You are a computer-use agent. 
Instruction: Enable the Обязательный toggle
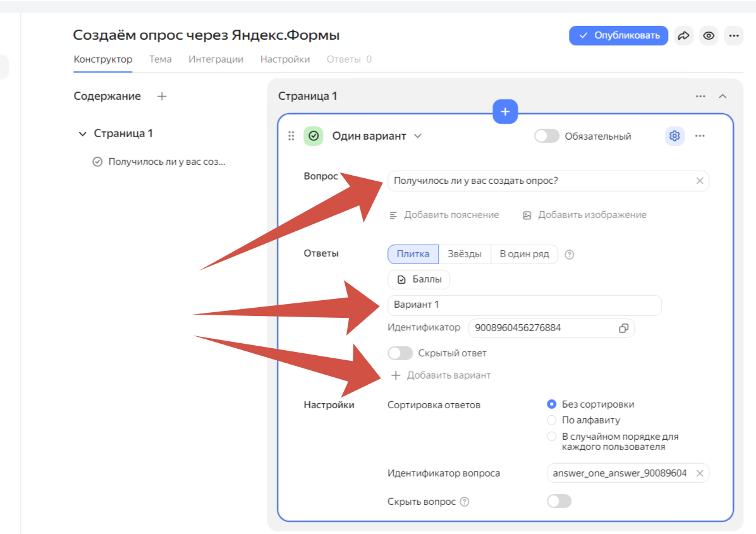click(547, 135)
